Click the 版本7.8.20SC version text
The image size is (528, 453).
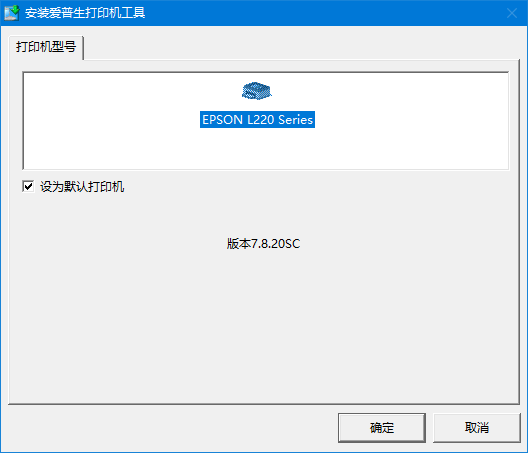click(263, 244)
